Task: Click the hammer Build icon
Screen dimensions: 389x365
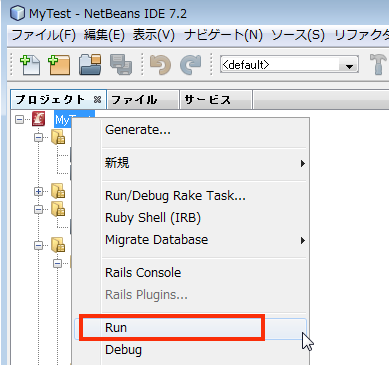Action: (378, 65)
